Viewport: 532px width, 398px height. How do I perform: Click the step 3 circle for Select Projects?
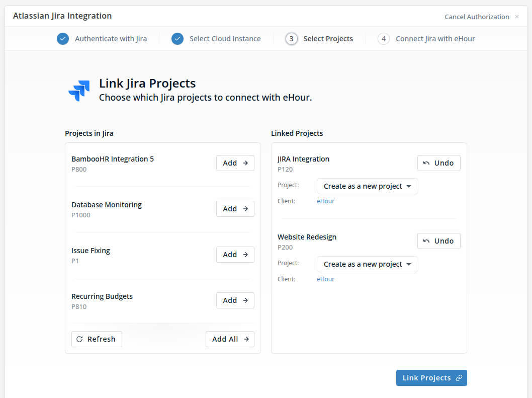click(292, 39)
